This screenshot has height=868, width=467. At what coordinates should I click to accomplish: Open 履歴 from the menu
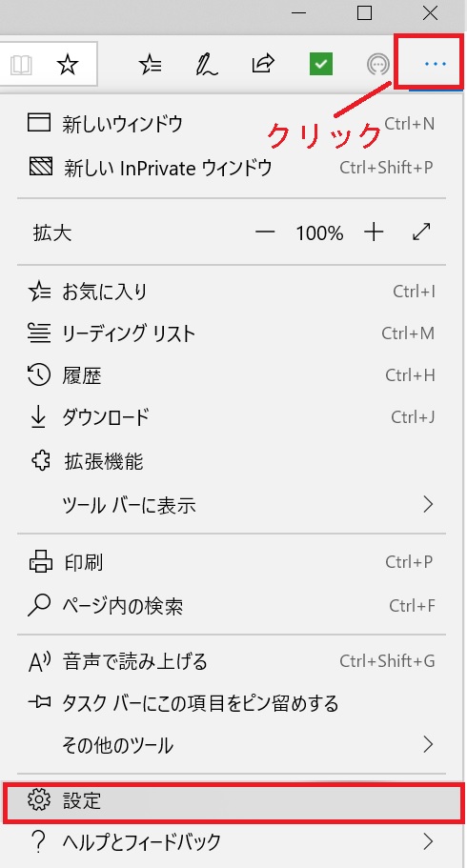[232, 375]
